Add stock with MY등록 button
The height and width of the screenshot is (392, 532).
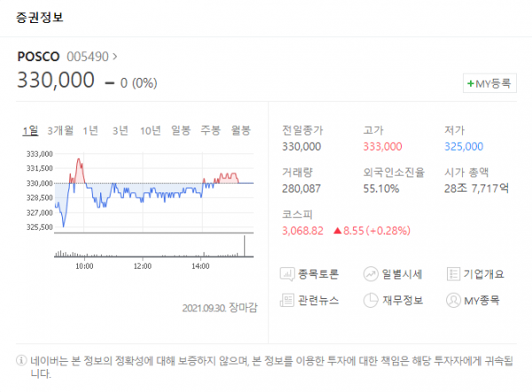[x=489, y=83]
